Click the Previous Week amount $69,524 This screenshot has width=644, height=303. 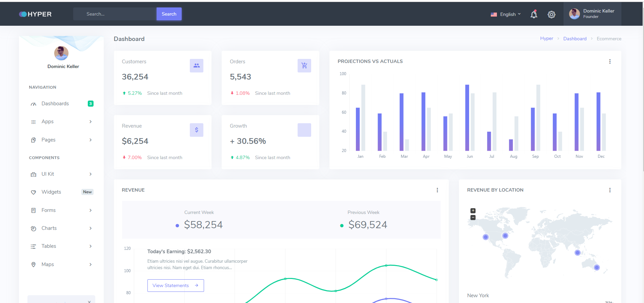click(367, 225)
